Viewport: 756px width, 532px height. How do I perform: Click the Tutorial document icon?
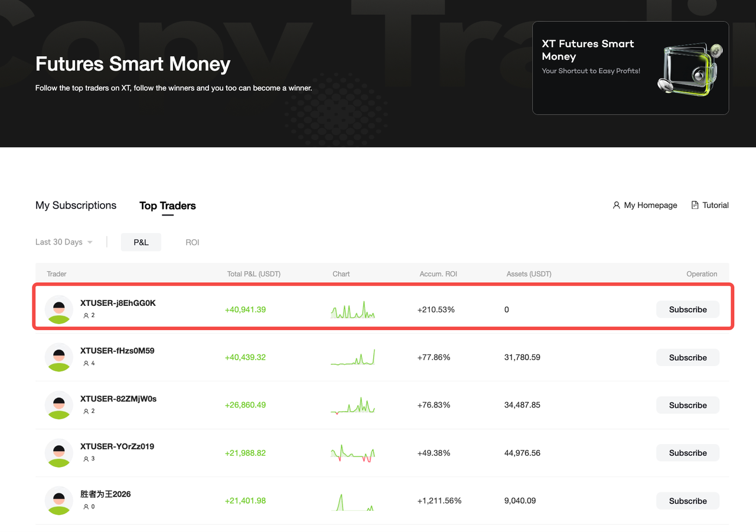695,205
